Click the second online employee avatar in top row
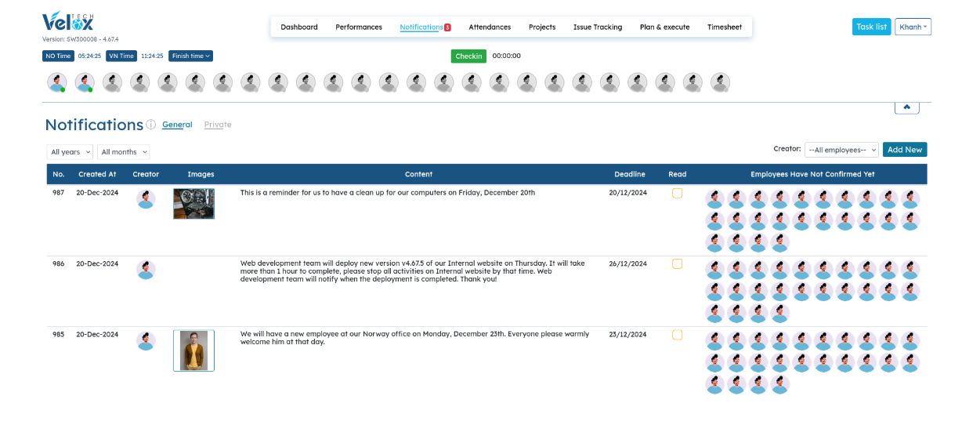Image resolution: width=980 pixels, height=425 pixels. tap(85, 82)
